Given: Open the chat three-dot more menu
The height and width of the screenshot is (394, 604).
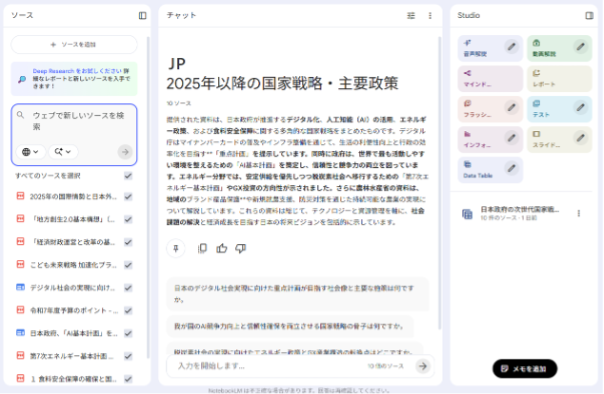Looking at the screenshot, I should coord(430,15).
